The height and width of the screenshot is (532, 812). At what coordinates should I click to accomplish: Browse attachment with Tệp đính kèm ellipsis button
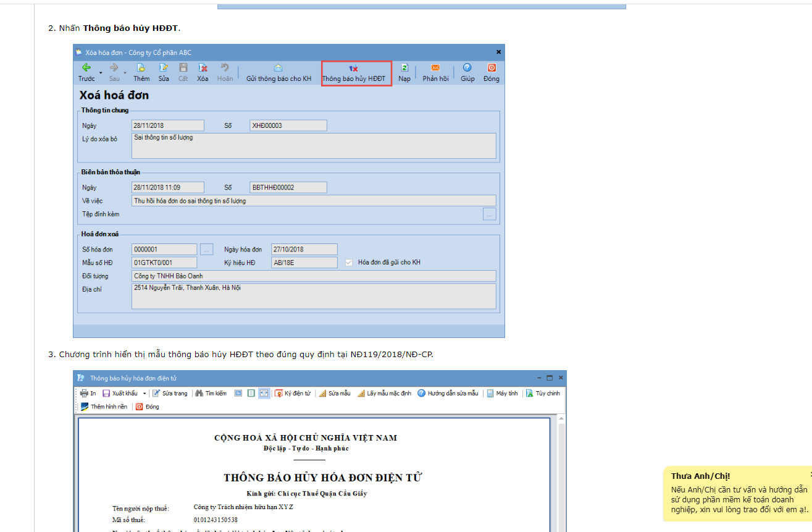tap(489, 214)
